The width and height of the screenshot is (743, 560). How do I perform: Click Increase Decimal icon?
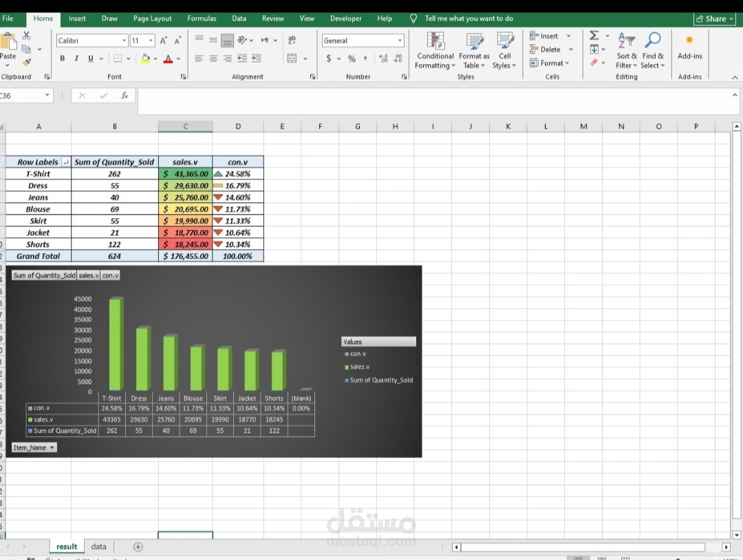pyautogui.click(x=383, y=58)
